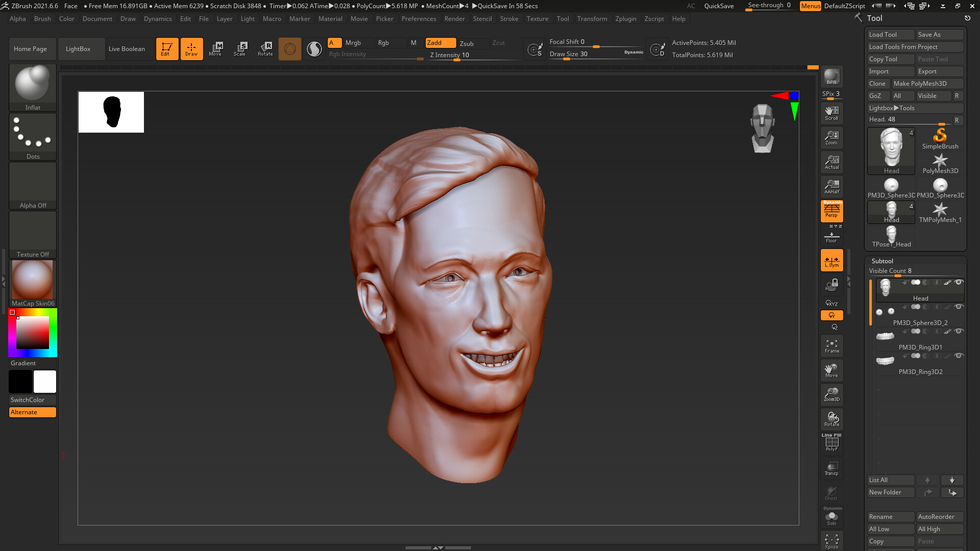Expand the Lightbox▶Tools section
The width and height of the screenshot is (980, 551).
[x=915, y=108]
